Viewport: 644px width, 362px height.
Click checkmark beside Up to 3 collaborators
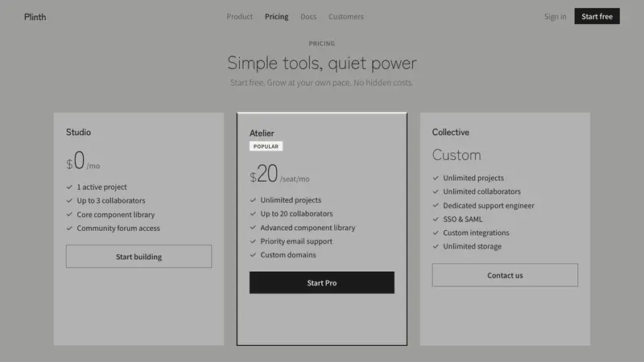pyautogui.click(x=69, y=200)
